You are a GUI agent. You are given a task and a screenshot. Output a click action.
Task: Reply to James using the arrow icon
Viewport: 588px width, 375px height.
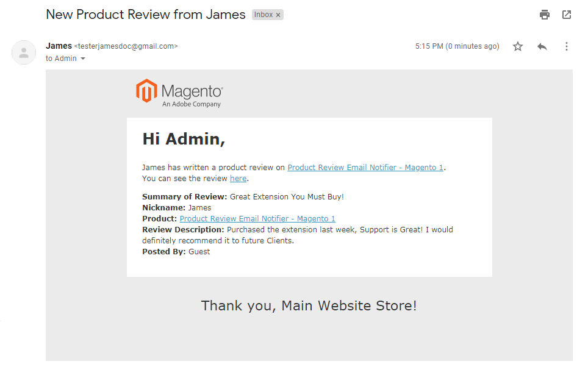click(x=542, y=46)
